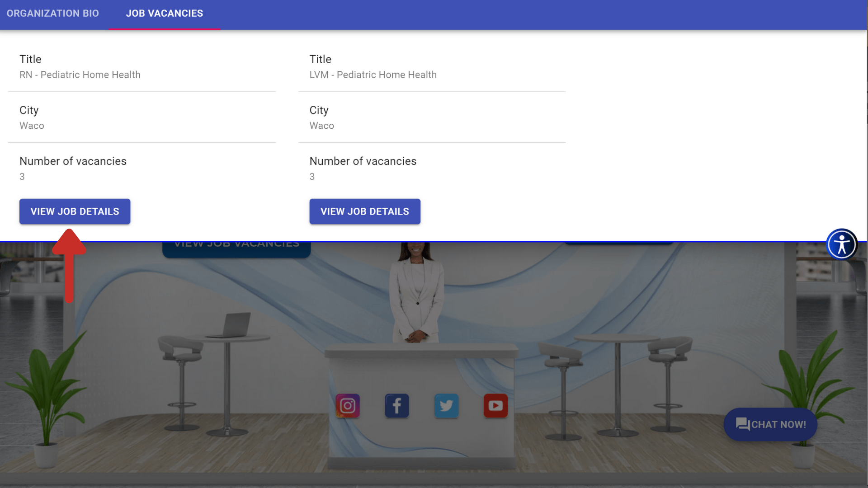868x488 pixels.
Task: View job details for LVM Pediatric Home Health
Action: click(365, 211)
